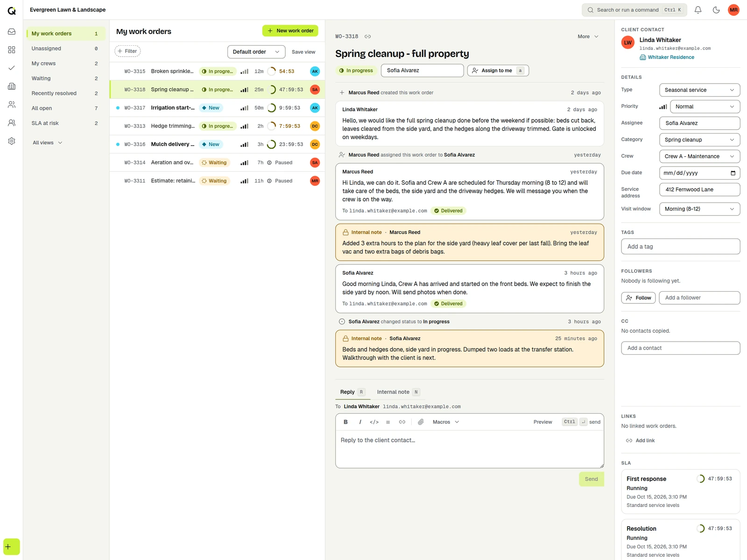Viewport: 747px width, 560px height.
Task: Expand the Macros dropdown
Action: click(446, 422)
